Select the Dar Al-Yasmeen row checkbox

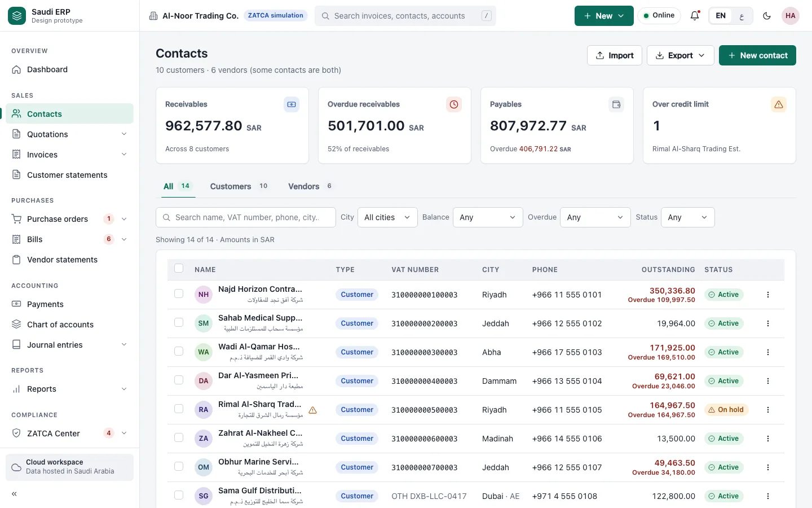[179, 380]
